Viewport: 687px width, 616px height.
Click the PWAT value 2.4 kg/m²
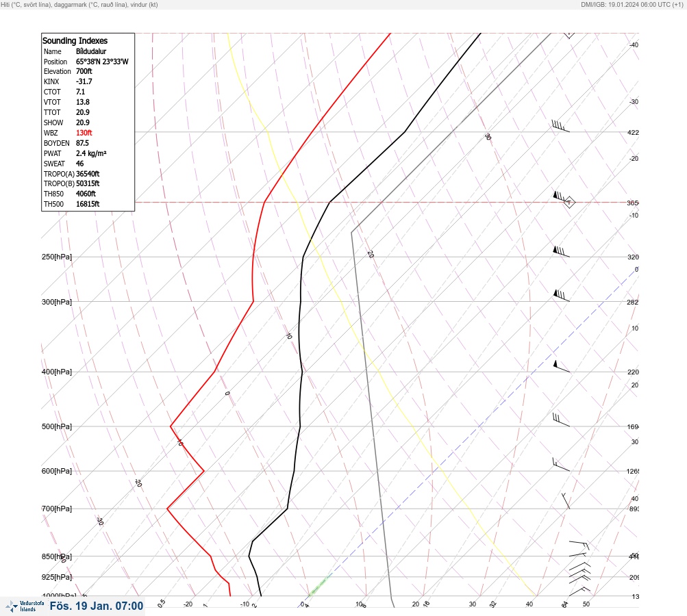(91, 153)
